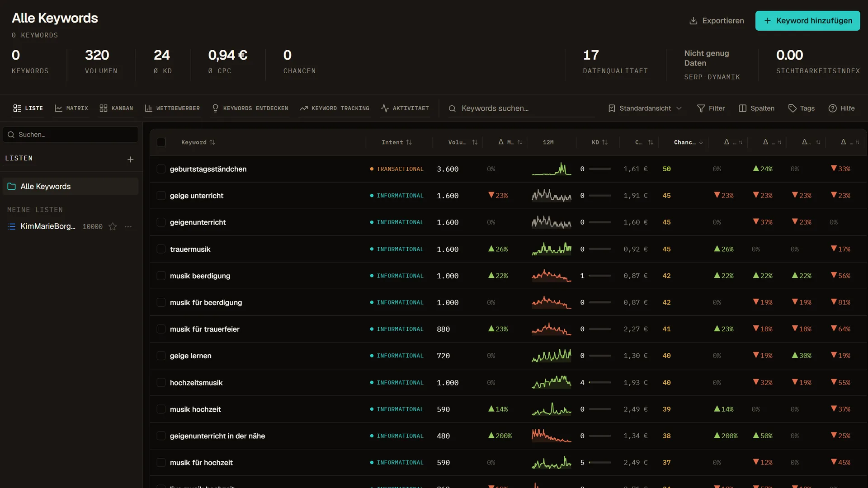868x488 pixels.
Task: Open the KimMarieBorg list more options menu
Action: [x=128, y=227]
